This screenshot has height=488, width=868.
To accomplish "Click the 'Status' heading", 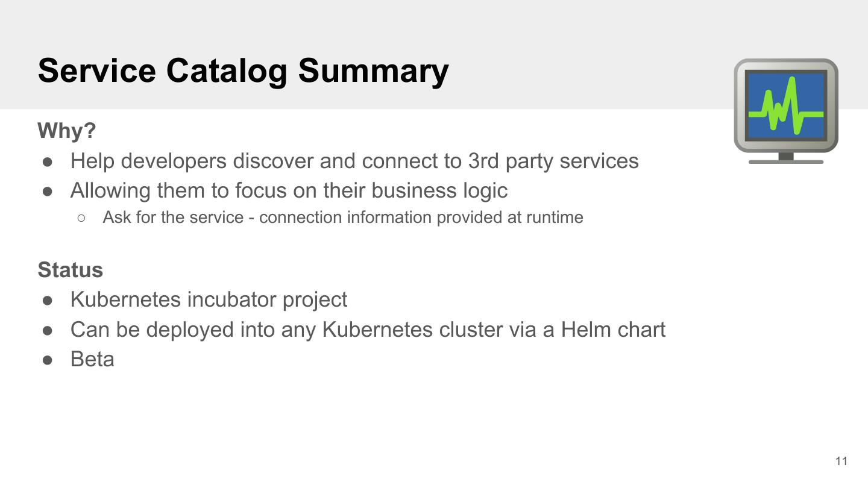I will [70, 269].
